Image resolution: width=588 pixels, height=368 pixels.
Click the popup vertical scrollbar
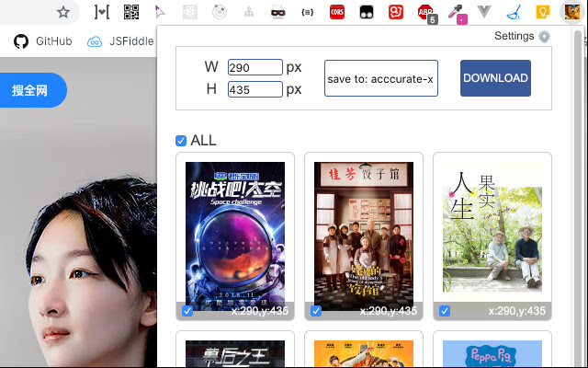(x=578, y=197)
